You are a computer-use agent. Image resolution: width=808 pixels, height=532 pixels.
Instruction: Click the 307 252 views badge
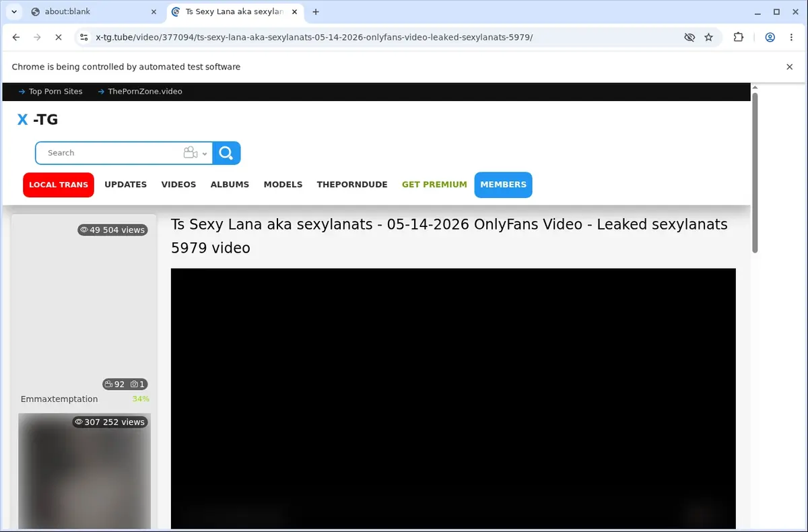click(x=110, y=422)
